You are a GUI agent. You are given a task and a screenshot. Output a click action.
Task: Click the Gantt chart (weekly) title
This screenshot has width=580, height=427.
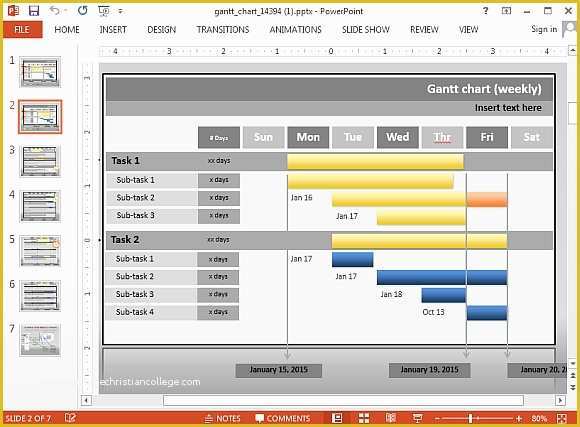pyautogui.click(x=484, y=89)
